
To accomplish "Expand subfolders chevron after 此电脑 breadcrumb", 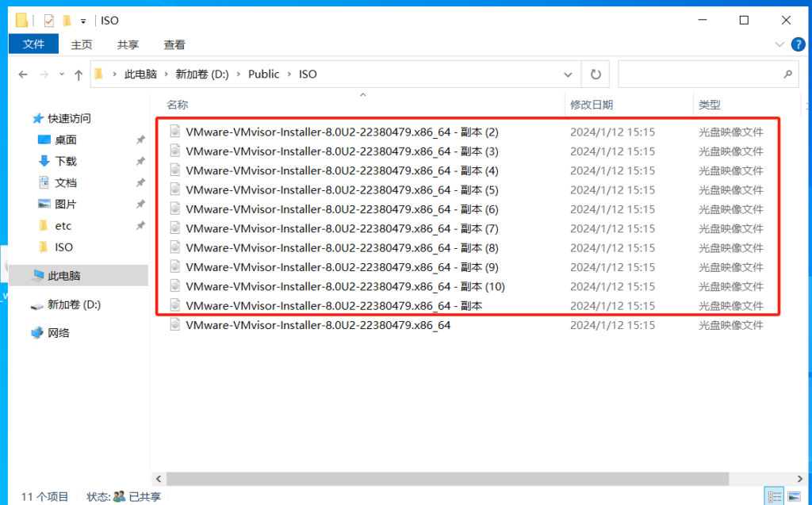I will [167, 74].
